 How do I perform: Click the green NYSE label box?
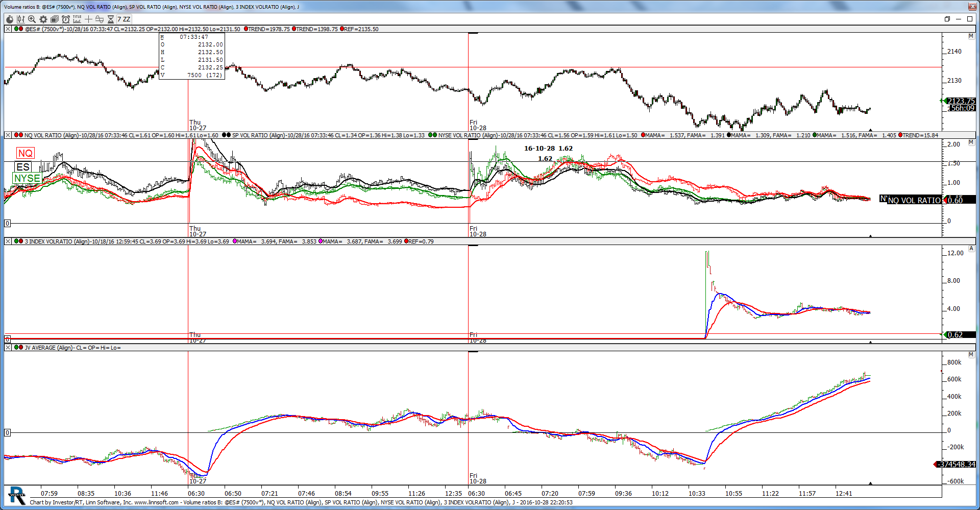(x=27, y=178)
